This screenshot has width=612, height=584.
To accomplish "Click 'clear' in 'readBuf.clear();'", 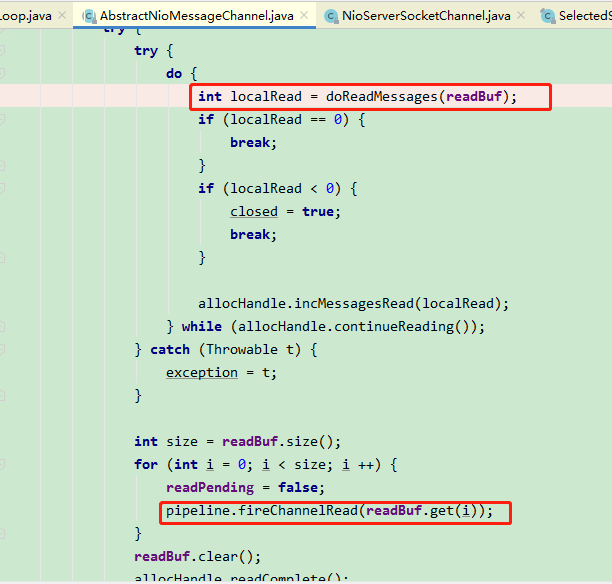I will (x=218, y=556).
